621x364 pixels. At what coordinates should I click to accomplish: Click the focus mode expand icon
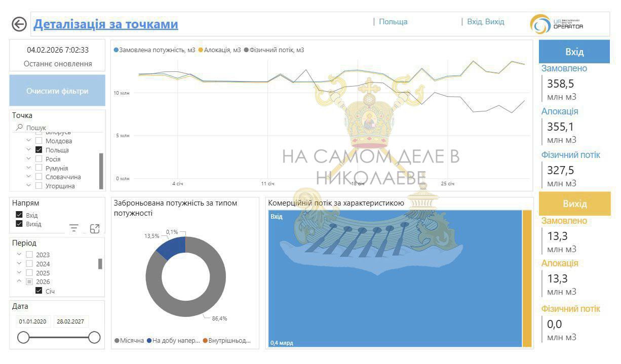click(95, 229)
